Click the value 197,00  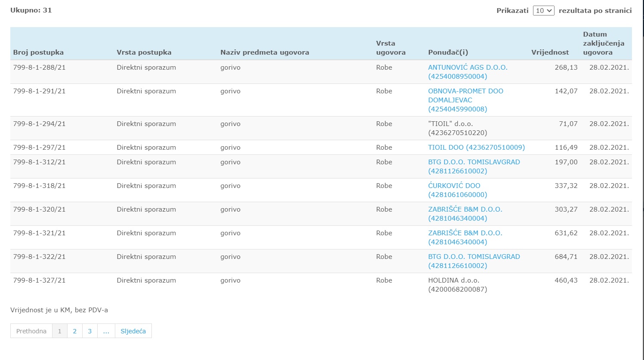[566, 162]
